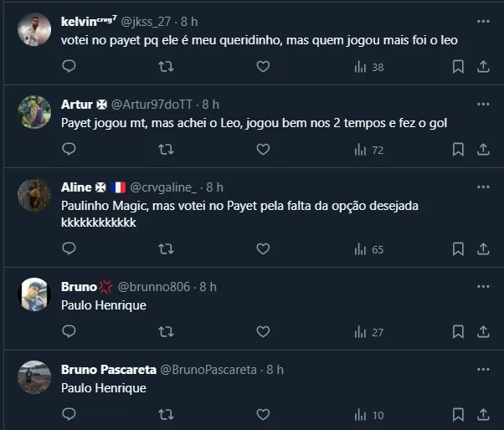Bookmark Bruno Pascareta's Paulo Henrique tweet

click(x=458, y=414)
